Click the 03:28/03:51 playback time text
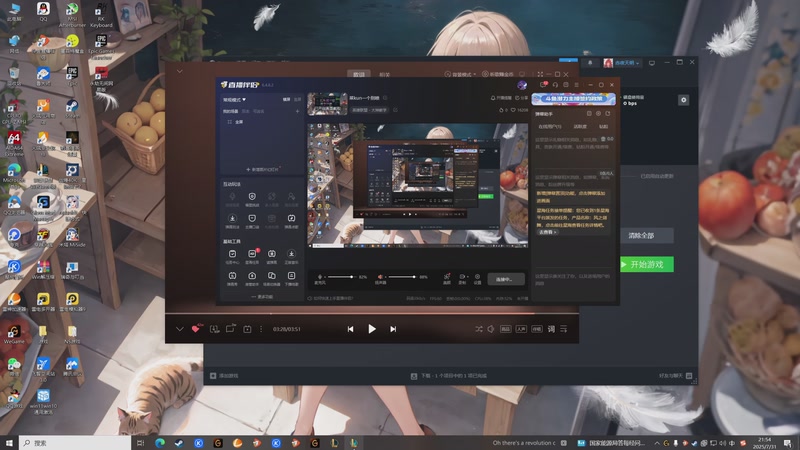This screenshot has width=800, height=450. tap(287, 329)
